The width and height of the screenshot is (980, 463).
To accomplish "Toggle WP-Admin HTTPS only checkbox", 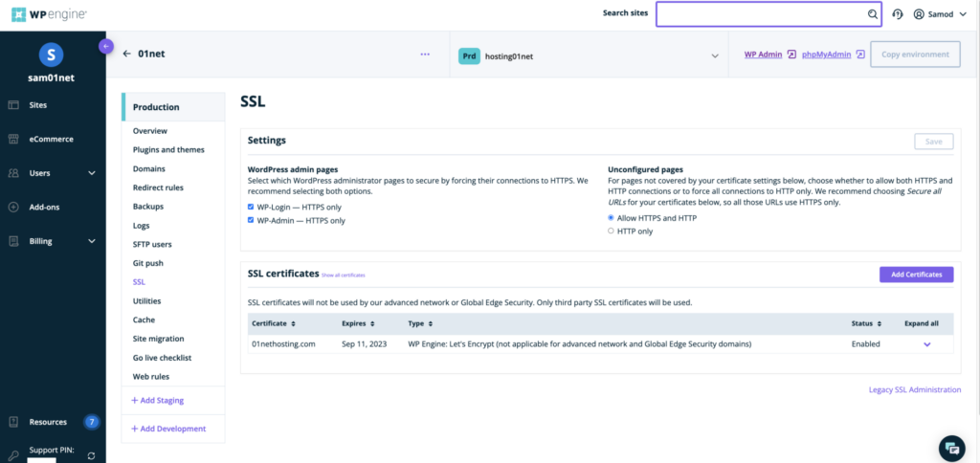I will [251, 220].
